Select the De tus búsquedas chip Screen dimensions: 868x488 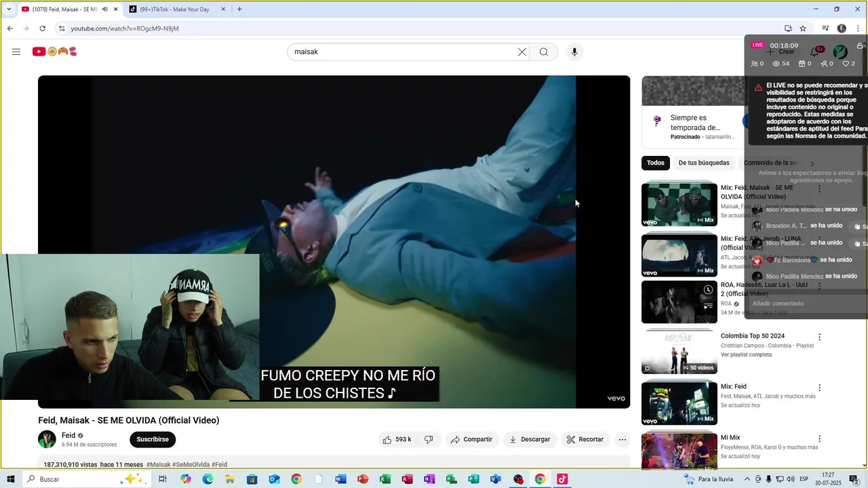(x=704, y=163)
